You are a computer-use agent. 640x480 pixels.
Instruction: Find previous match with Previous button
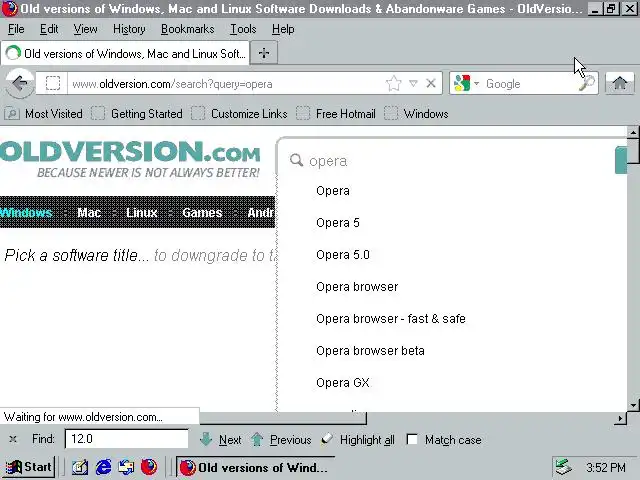[x=281, y=440]
